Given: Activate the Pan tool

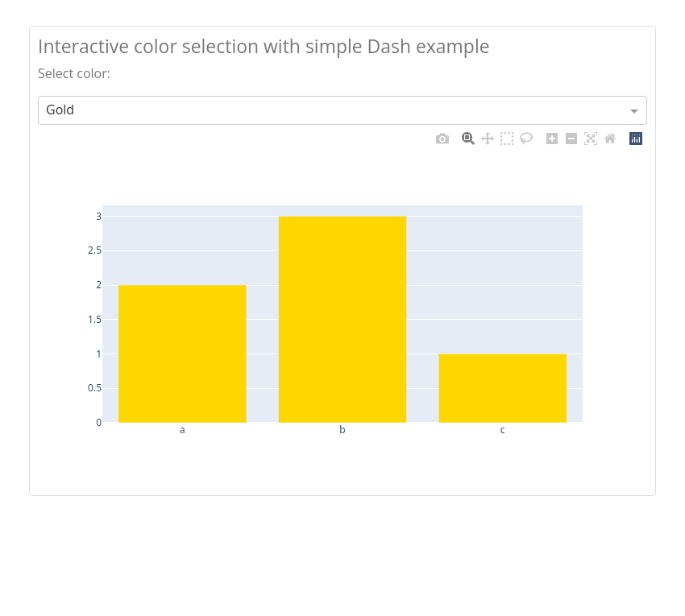Looking at the screenshot, I should 487,138.
